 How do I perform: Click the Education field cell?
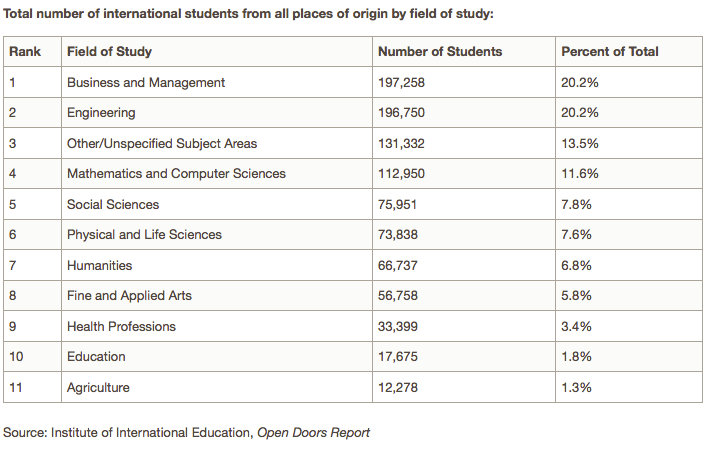tap(96, 357)
